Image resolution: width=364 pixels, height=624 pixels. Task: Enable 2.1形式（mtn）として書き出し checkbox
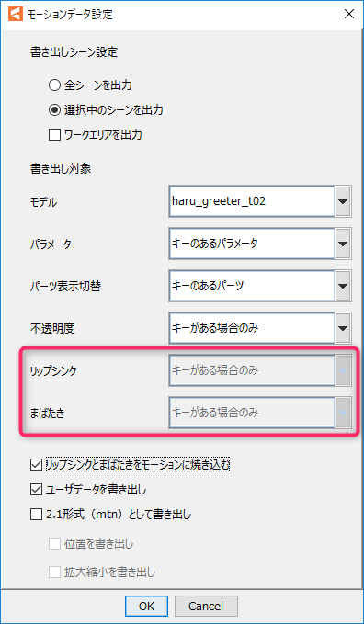coord(36,515)
